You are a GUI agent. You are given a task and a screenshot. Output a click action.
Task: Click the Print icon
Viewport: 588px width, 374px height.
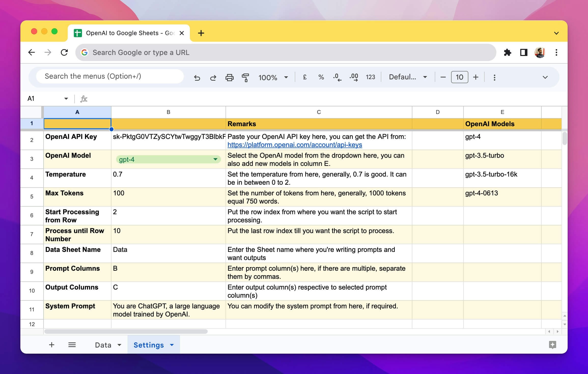229,77
